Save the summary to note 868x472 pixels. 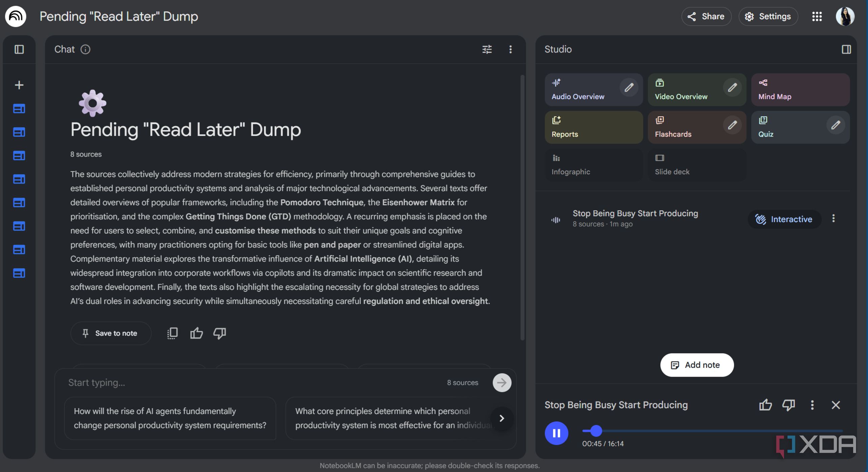(x=111, y=333)
